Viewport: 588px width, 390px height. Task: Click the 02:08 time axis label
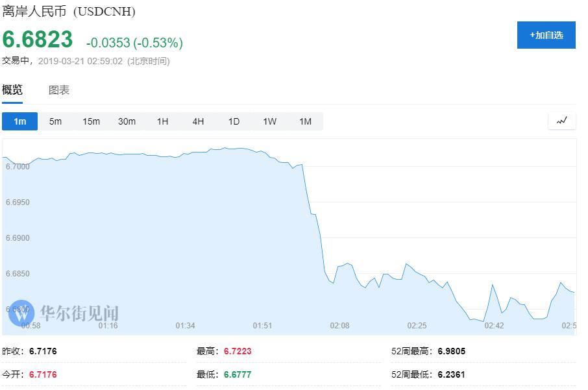click(339, 325)
